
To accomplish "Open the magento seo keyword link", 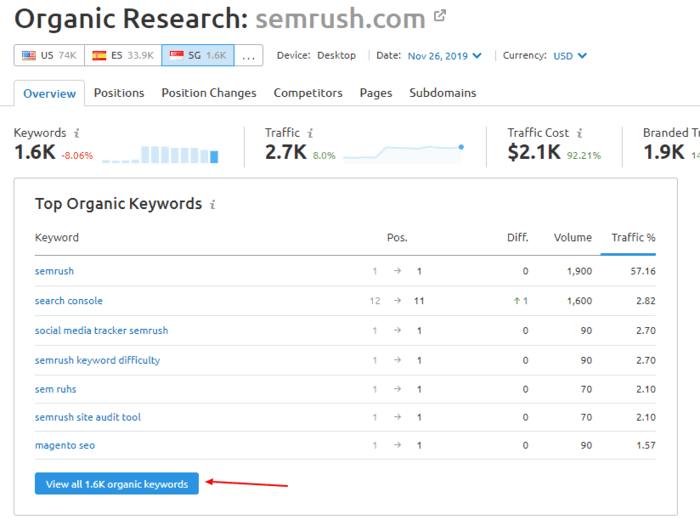I will click(65, 445).
